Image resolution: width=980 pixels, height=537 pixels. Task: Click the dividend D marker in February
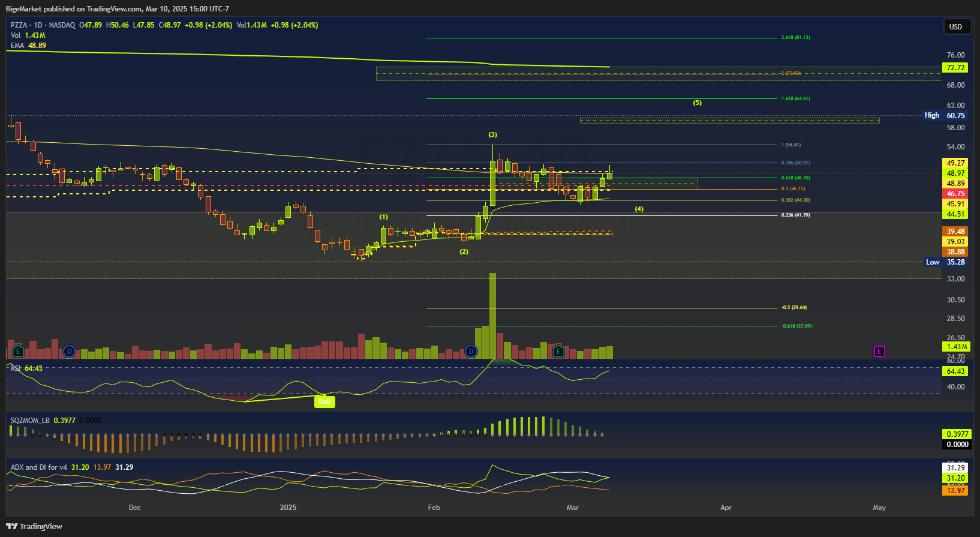[x=471, y=351]
